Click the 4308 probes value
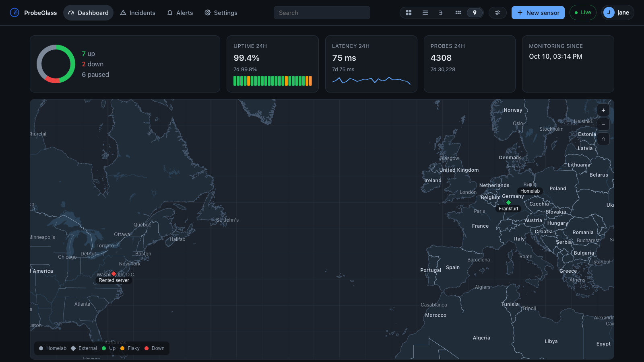This screenshot has width=644, height=362. 441,58
